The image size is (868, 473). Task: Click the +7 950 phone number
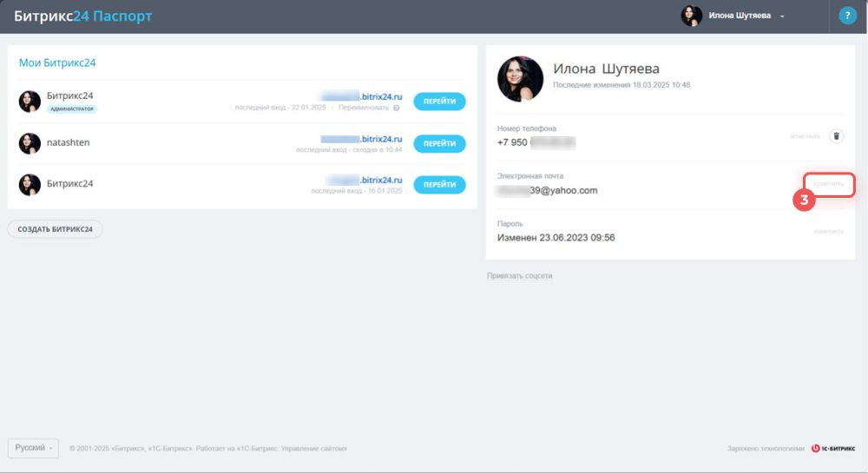[x=536, y=142]
